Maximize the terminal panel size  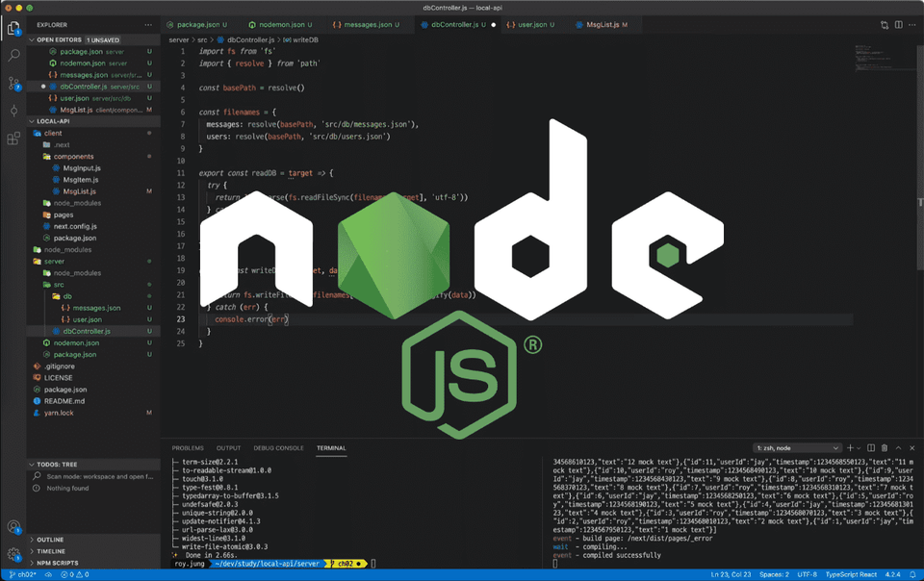coord(898,448)
